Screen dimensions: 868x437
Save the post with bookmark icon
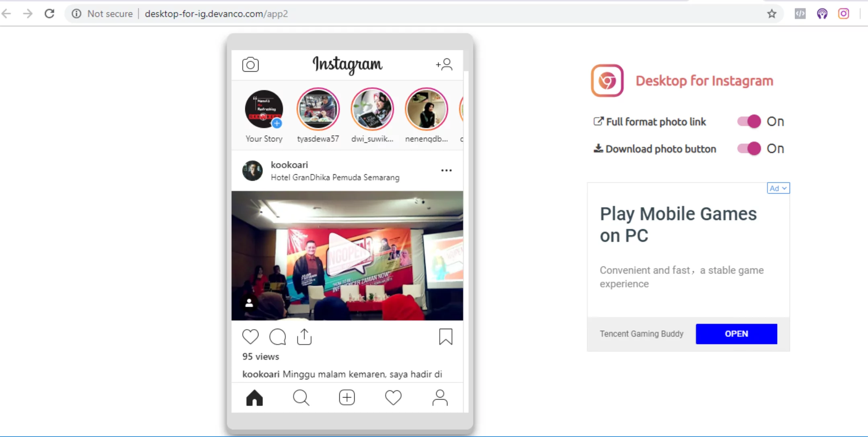click(445, 337)
